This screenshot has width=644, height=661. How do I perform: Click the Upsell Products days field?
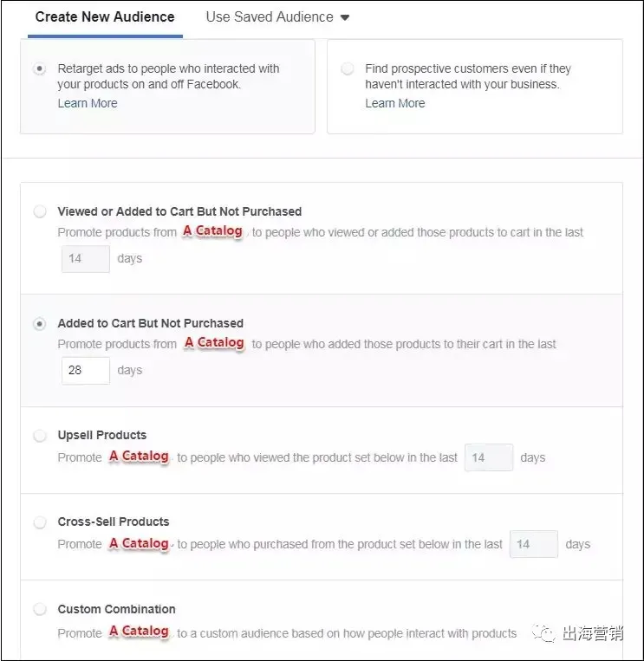point(489,457)
